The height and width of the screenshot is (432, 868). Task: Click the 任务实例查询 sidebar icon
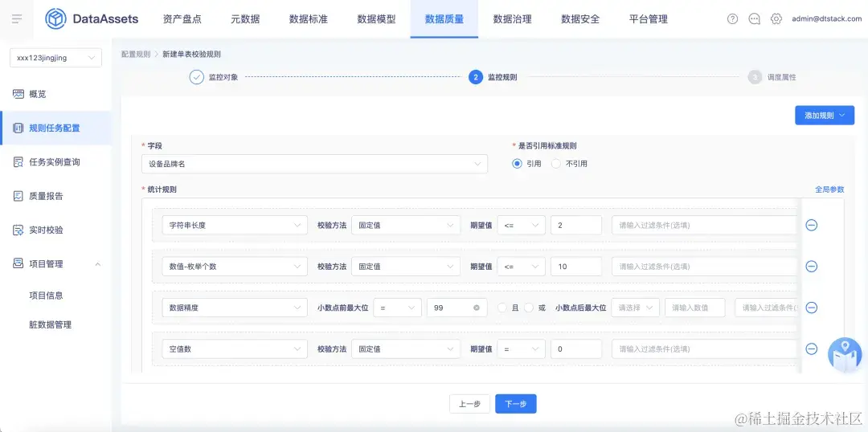click(x=18, y=162)
